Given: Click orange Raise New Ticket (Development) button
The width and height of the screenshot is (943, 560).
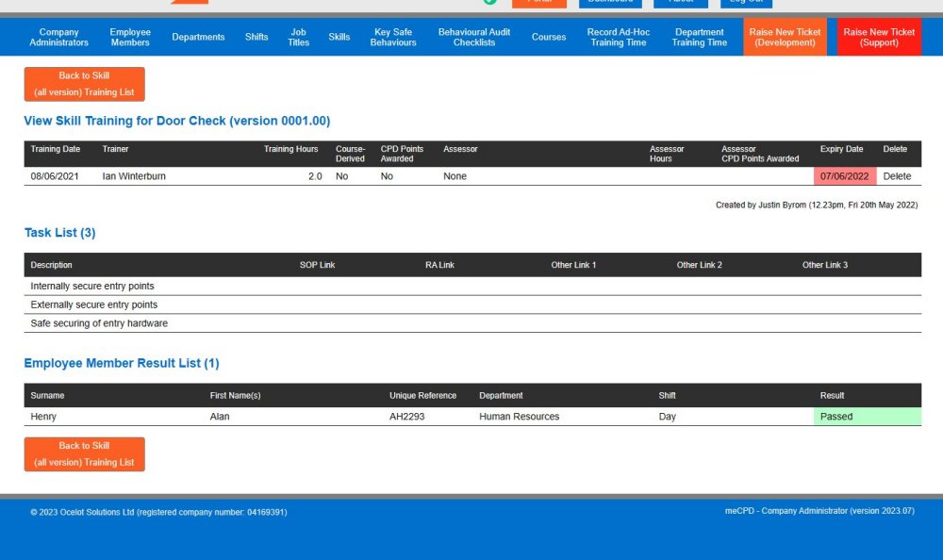Looking at the screenshot, I should (785, 37).
